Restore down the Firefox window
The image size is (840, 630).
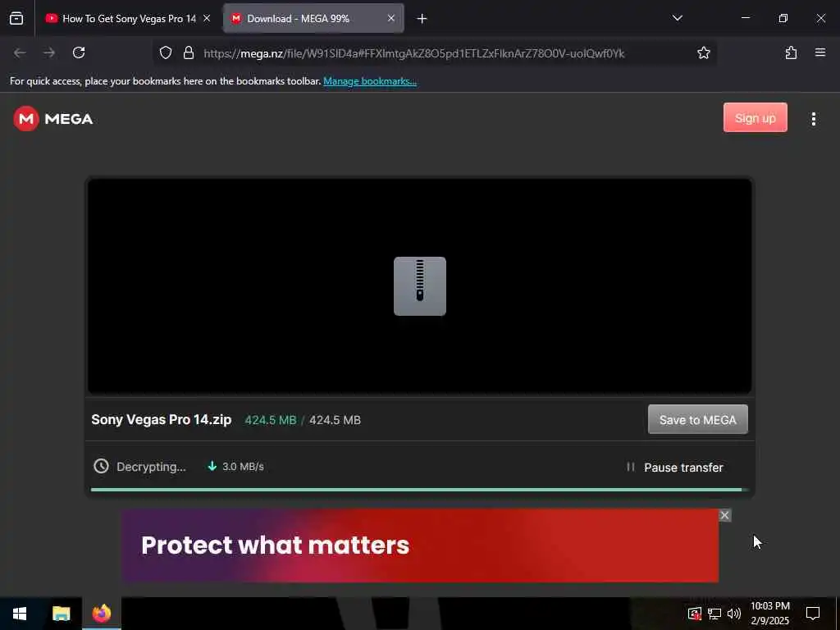coord(783,18)
